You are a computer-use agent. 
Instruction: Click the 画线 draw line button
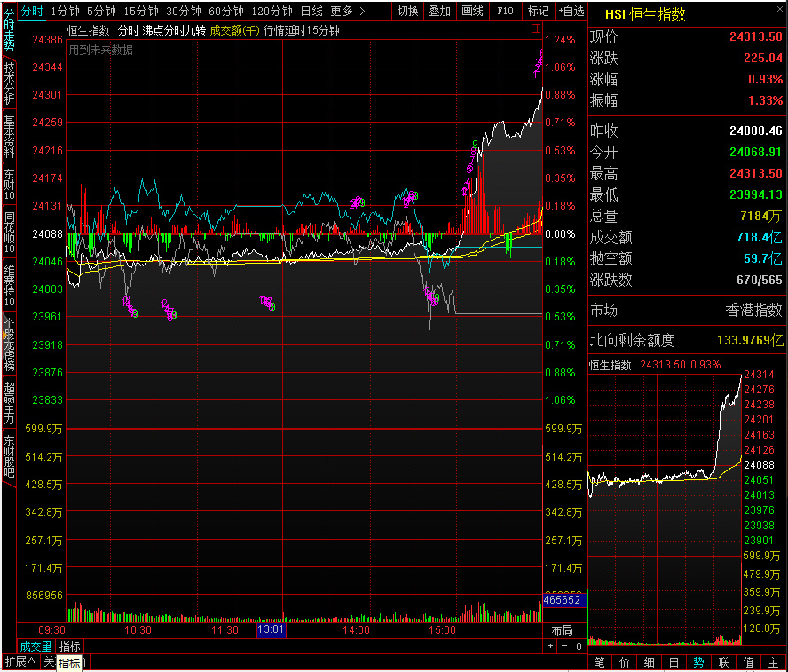click(473, 12)
